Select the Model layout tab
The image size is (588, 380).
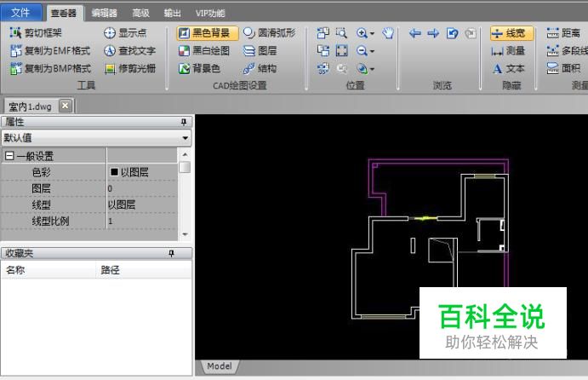pyautogui.click(x=220, y=366)
